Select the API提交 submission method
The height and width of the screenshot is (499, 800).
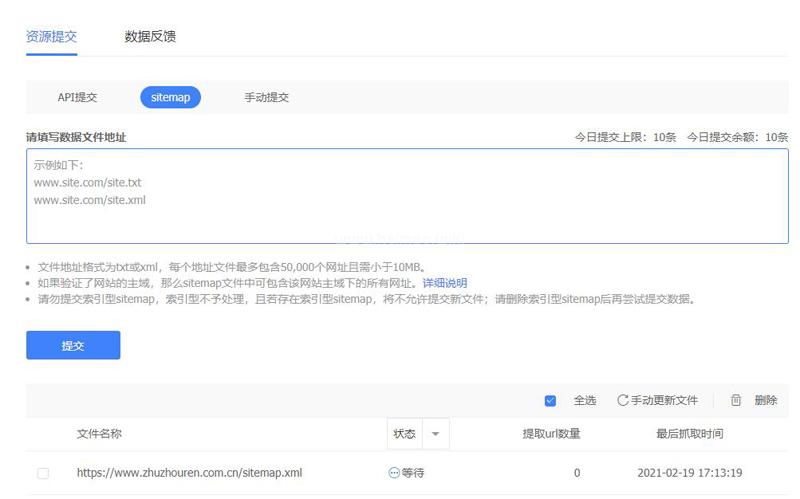(77, 97)
